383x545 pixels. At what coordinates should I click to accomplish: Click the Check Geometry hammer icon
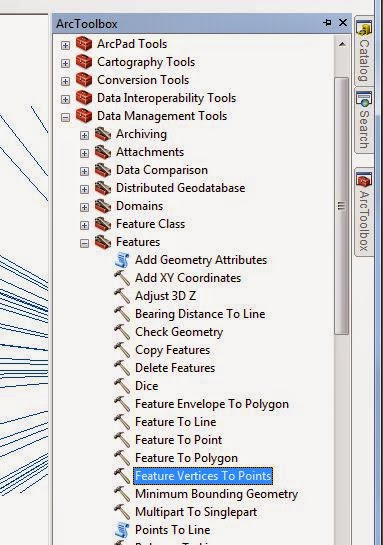tap(122, 332)
